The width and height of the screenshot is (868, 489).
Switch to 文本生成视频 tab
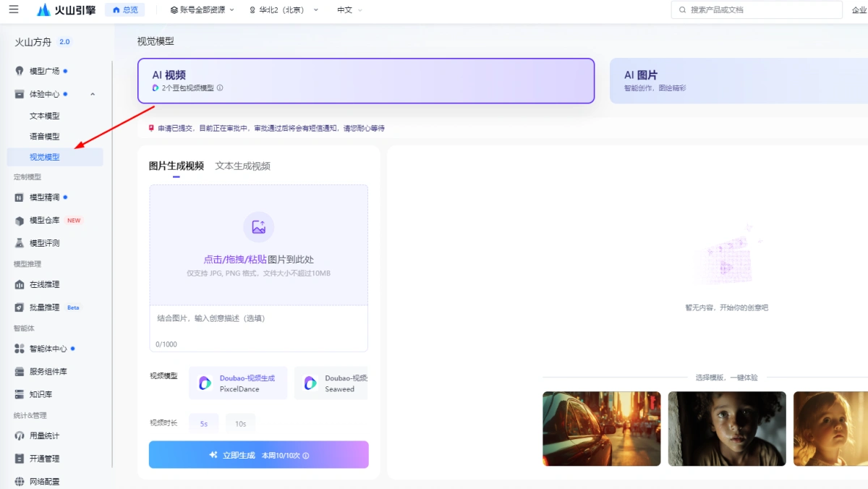click(x=243, y=166)
